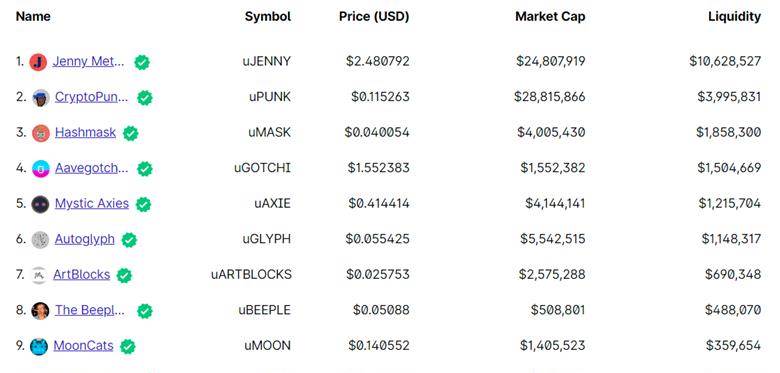Click the CryptoPunks avatar icon
This screenshot has height=373, width=780.
[41, 97]
